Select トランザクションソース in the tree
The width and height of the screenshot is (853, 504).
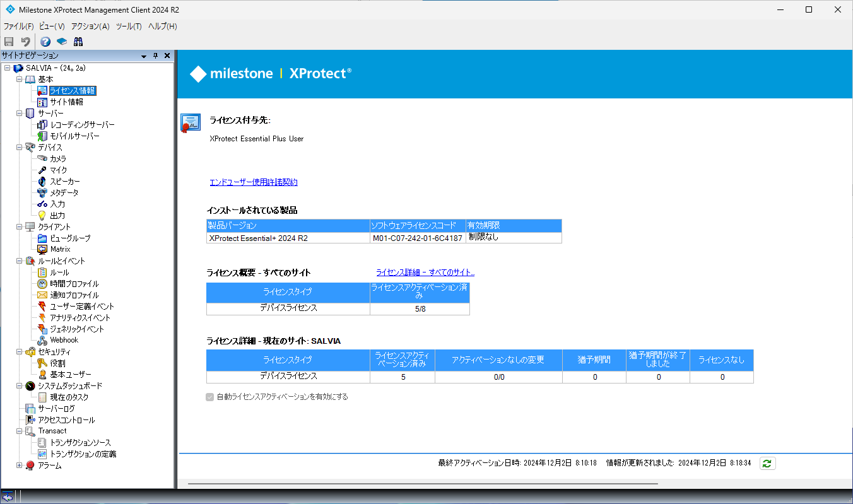click(x=80, y=443)
